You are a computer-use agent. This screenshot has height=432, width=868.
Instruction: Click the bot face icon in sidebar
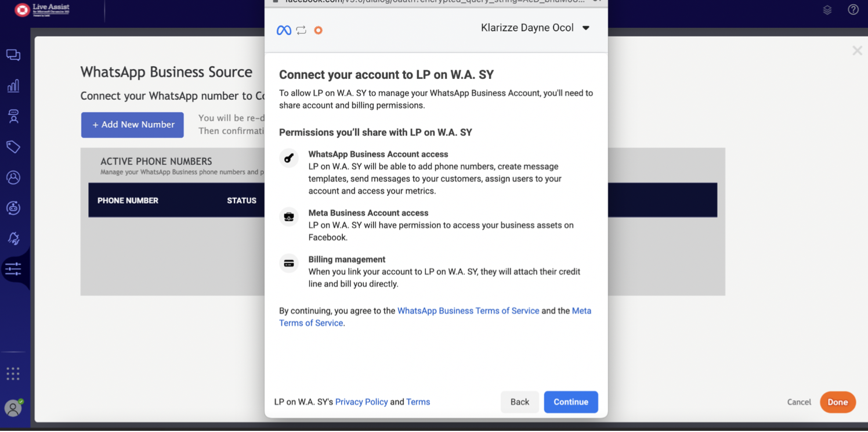13,208
